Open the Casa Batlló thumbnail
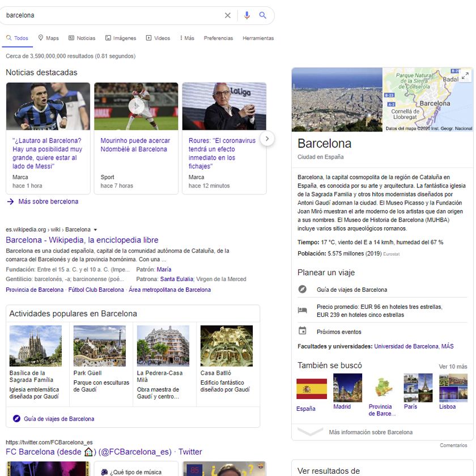 click(227, 346)
